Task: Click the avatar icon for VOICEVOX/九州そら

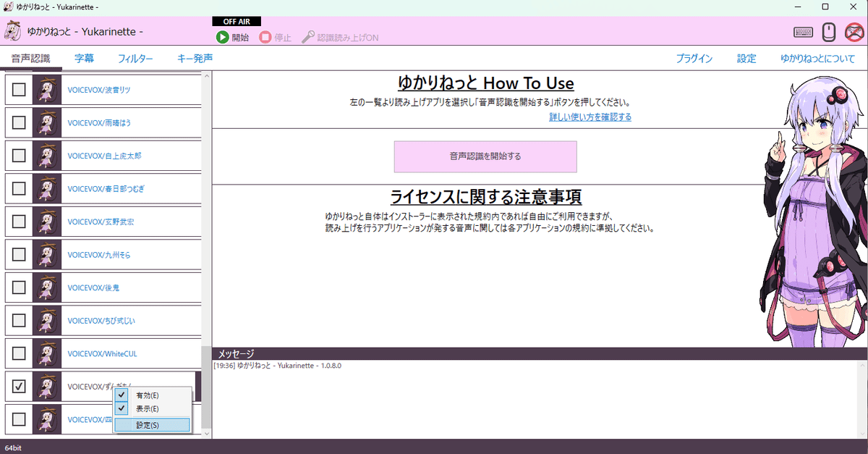Action: point(48,255)
